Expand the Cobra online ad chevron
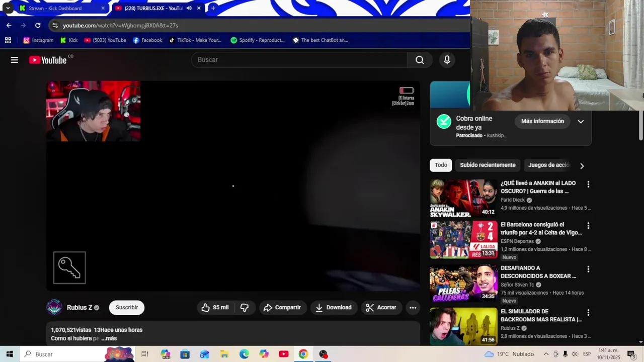The height and width of the screenshot is (362, 644). [x=581, y=121]
